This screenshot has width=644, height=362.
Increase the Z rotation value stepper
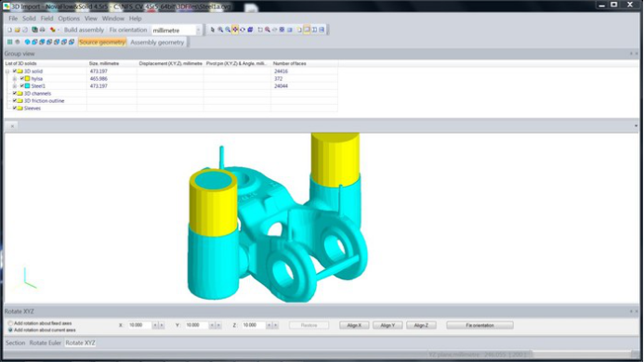pos(276,325)
